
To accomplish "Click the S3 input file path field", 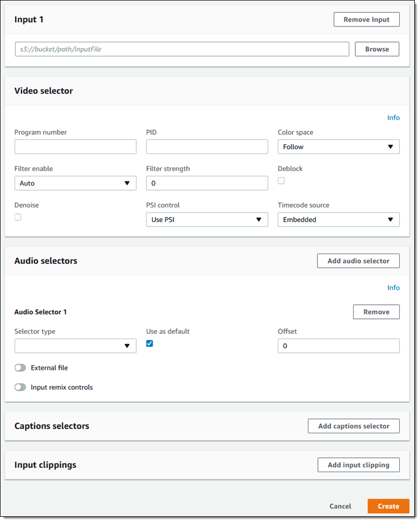I will 181,49.
